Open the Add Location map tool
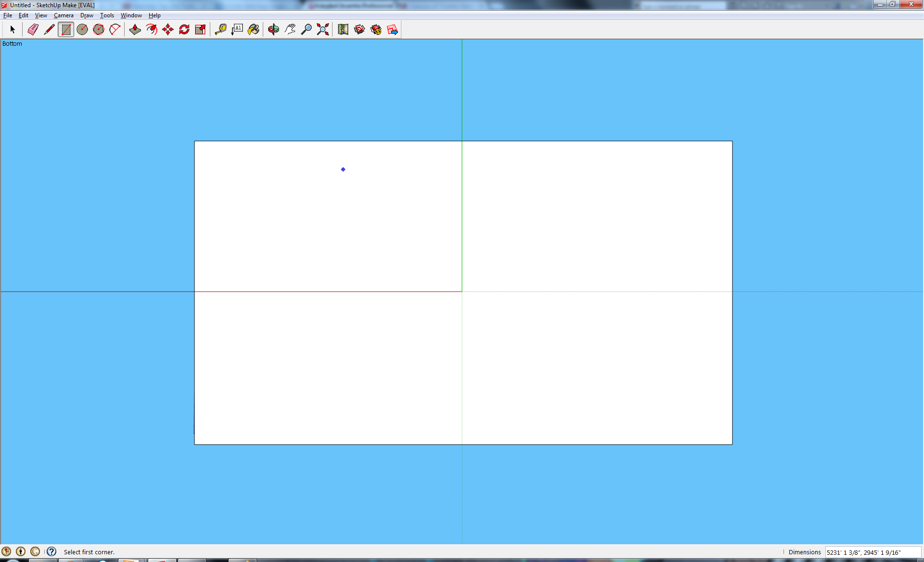 coord(343,30)
